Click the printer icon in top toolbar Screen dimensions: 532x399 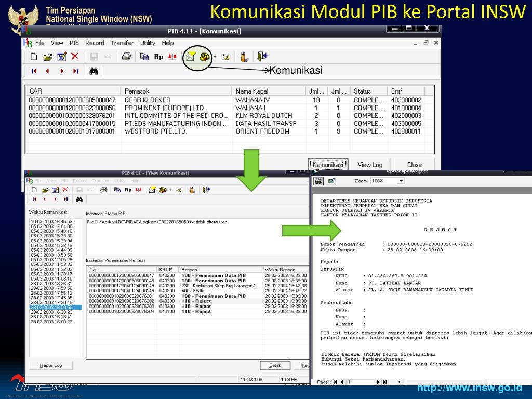click(x=126, y=57)
